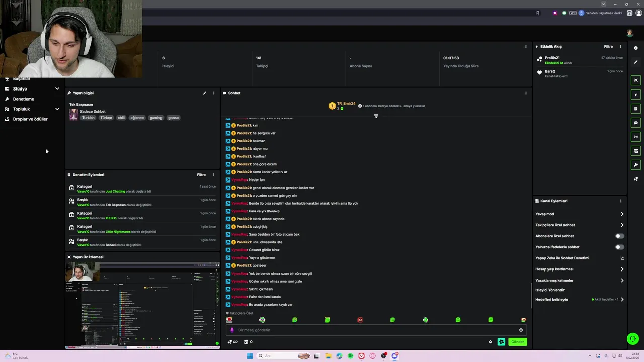Screen dimensions: 644x362
Task: Open the stats bar three-dot menu
Action: click(x=526, y=46)
